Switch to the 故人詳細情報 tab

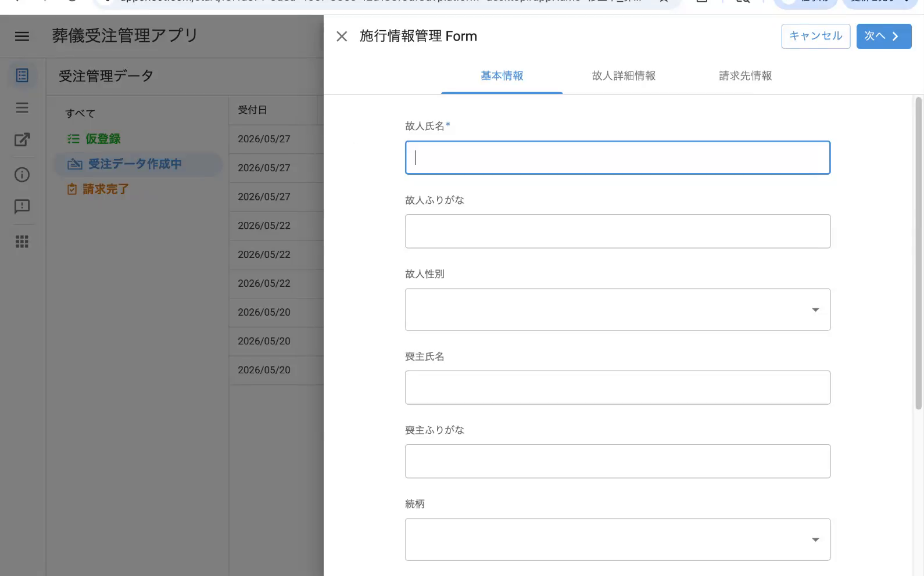624,75
